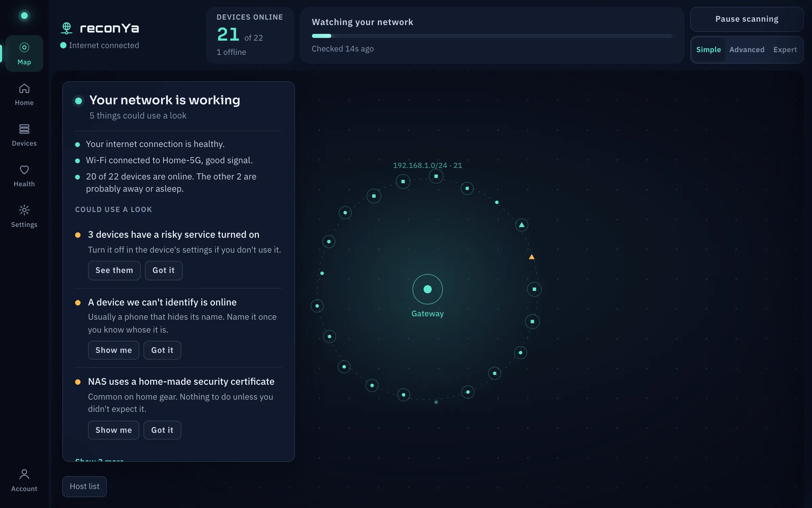The image size is (812, 508).
Task: Click the Devices Online 21 count
Action: coord(229,35)
